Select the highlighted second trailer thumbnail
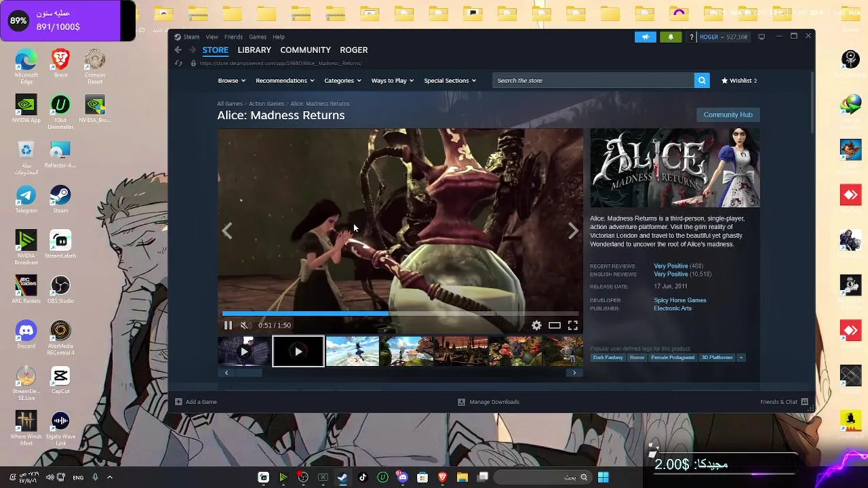 point(298,351)
